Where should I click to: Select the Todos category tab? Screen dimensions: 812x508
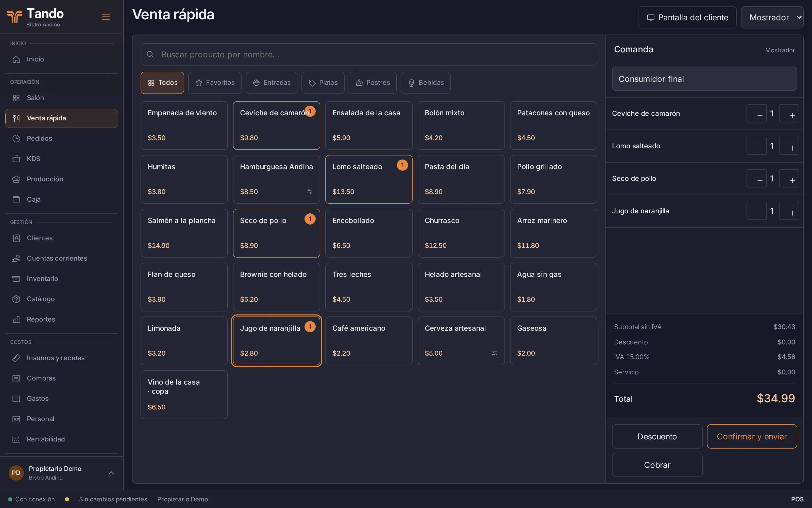(162, 83)
